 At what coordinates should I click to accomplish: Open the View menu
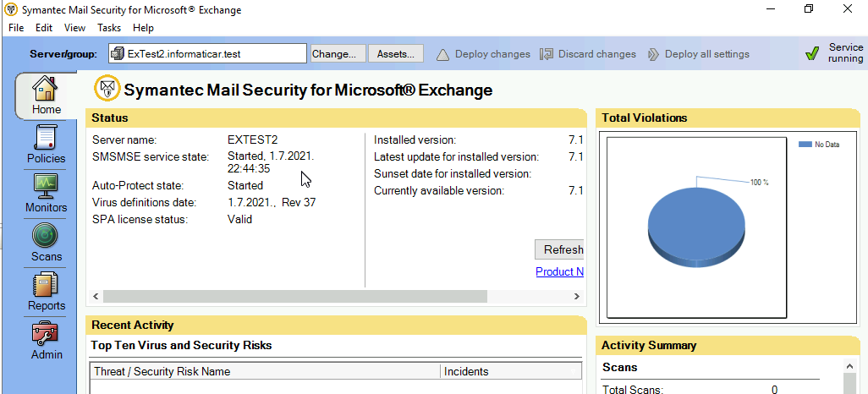click(74, 28)
